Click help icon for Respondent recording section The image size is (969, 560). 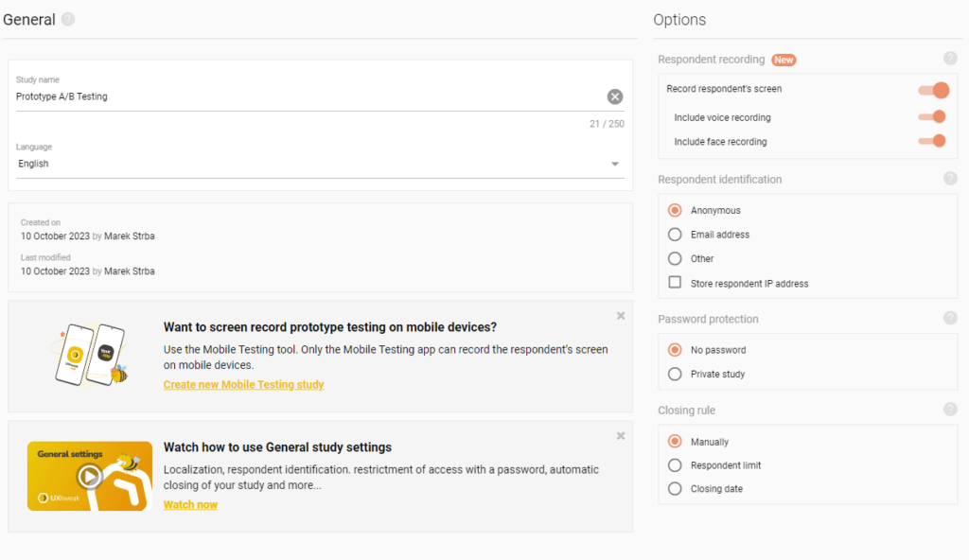pyautogui.click(x=950, y=59)
